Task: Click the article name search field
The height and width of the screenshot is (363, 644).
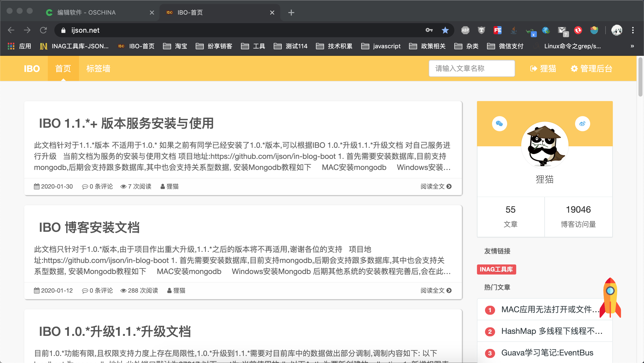Action: coord(472,68)
